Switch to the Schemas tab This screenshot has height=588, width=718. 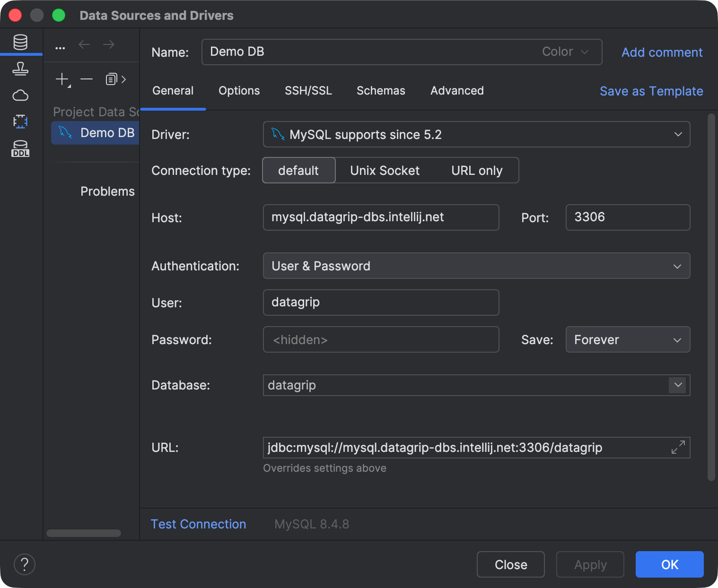pyautogui.click(x=381, y=90)
